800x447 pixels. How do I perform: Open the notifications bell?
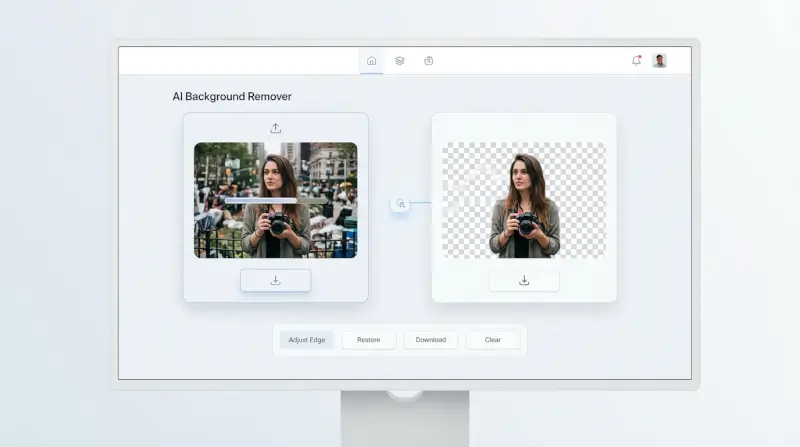pyautogui.click(x=636, y=60)
